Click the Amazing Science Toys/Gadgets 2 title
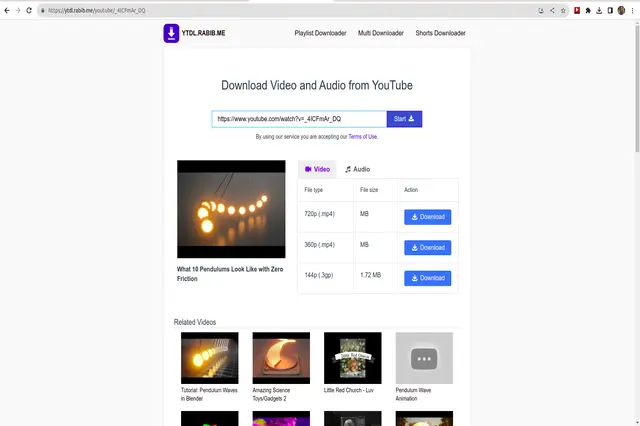Viewport: 640px width, 426px height. pyautogui.click(x=271, y=394)
